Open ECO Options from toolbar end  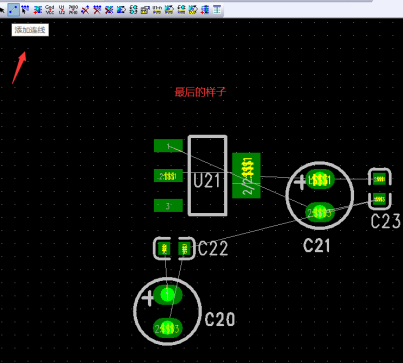pyautogui.click(x=217, y=10)
